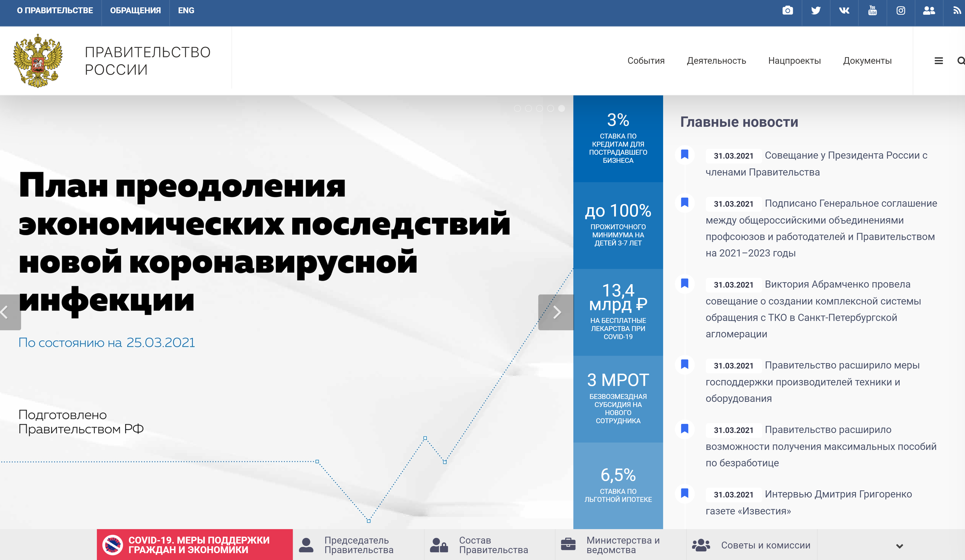The width and height of the screenshot is (965, 560).
Task: Switch to ENG language version
Action: tap(186, 10)
